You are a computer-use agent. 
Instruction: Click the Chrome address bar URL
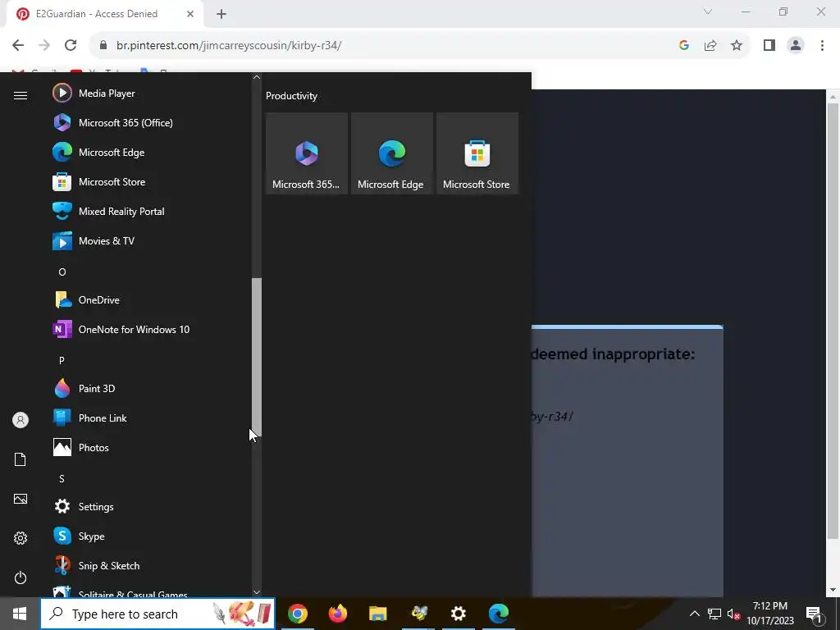(229, 46)
